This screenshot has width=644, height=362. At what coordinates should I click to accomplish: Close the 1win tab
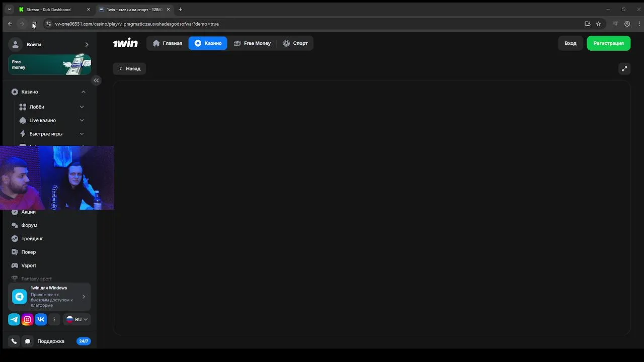click(169, 10)
